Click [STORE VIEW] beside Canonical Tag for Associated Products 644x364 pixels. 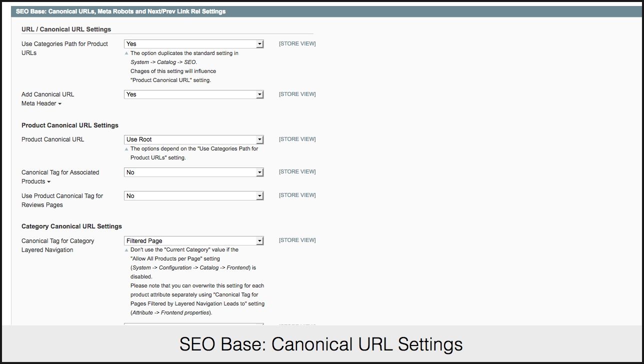point(297,172)
